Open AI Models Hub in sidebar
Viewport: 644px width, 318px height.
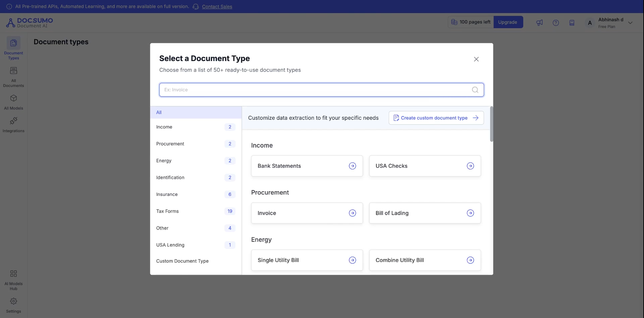tap(13, 280)
